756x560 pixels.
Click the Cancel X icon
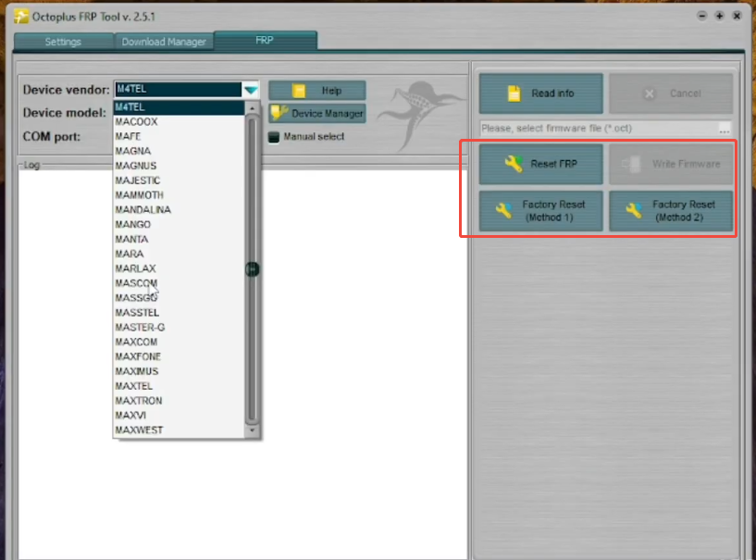(x=650, y=93)
